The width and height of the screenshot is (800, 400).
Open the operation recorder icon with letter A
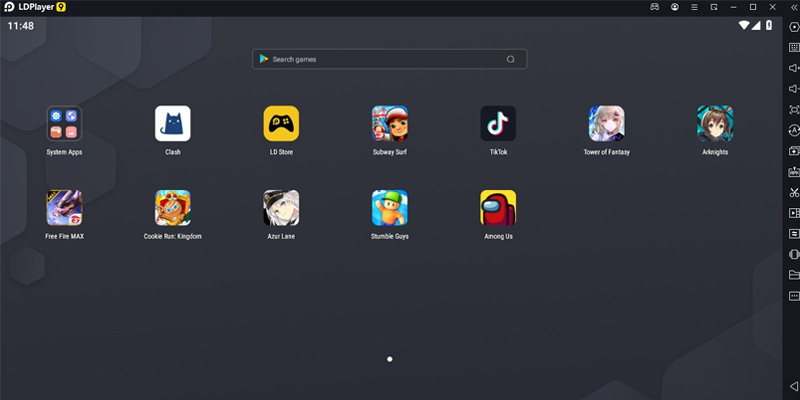pos(794,130)
